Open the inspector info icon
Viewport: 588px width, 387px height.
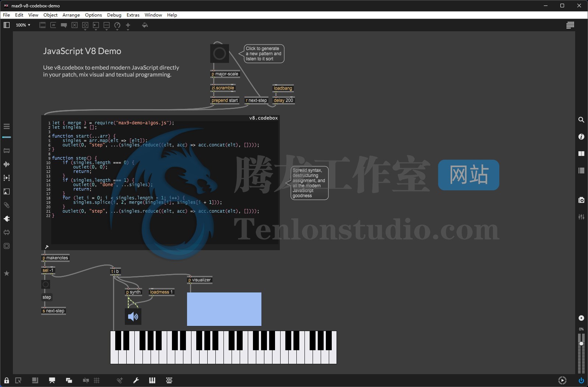[x=581, y=137]
